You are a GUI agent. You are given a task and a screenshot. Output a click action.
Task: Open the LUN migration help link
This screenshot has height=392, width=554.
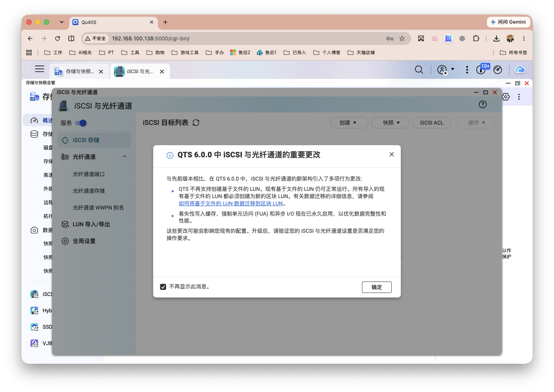(x=231, y=203)
